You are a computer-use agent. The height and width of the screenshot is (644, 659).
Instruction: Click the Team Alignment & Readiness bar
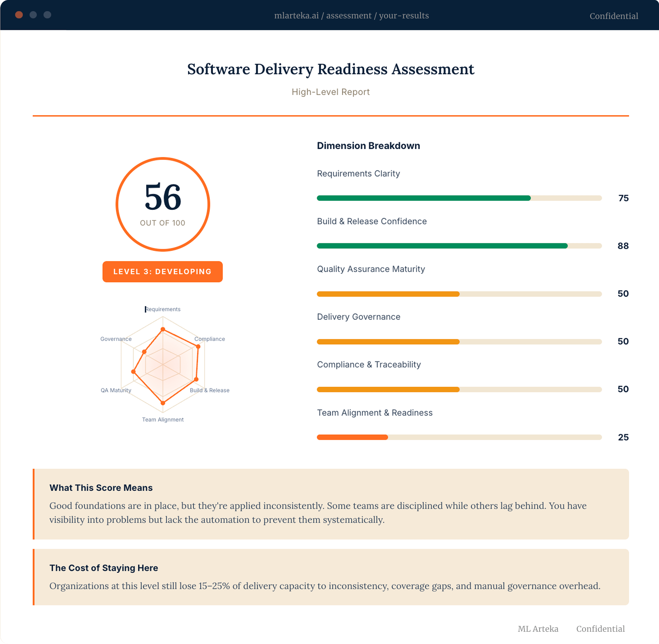click(x=459, y=437)
